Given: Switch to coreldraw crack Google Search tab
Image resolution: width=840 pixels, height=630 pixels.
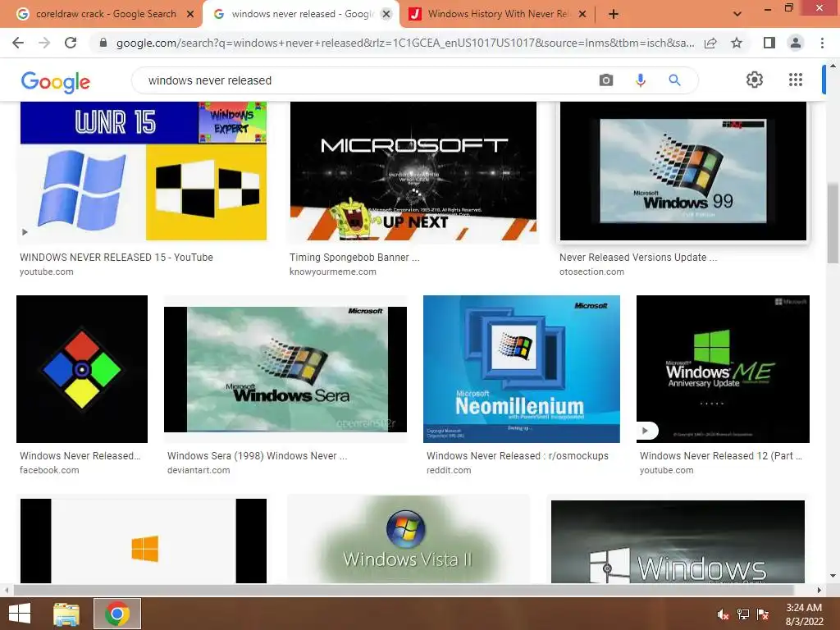Looking at the screenshot, I should 106,14.
